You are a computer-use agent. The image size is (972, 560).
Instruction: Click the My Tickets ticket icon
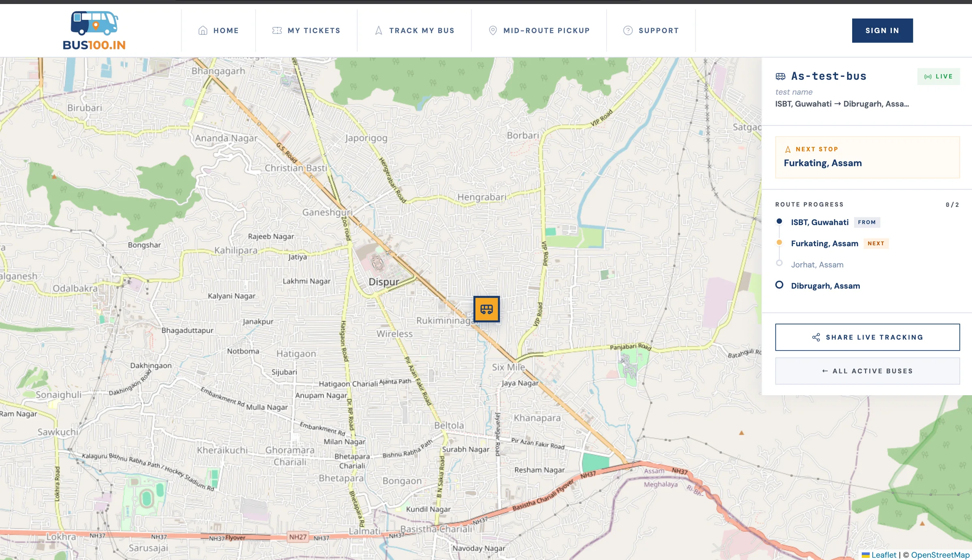pos(277,30)
